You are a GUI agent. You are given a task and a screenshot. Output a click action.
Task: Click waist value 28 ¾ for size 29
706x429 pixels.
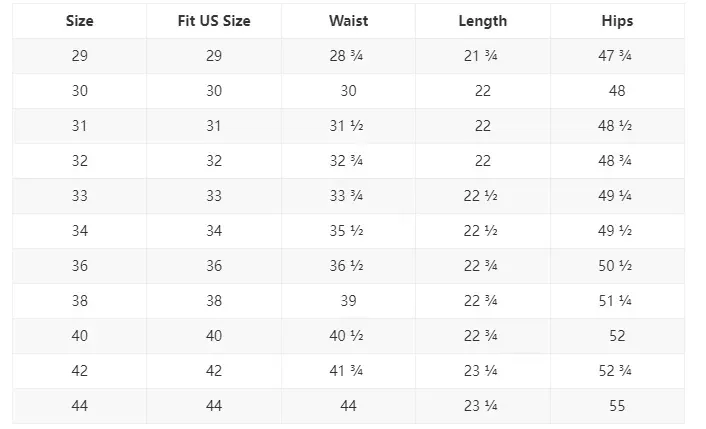[x=348, y=56]
